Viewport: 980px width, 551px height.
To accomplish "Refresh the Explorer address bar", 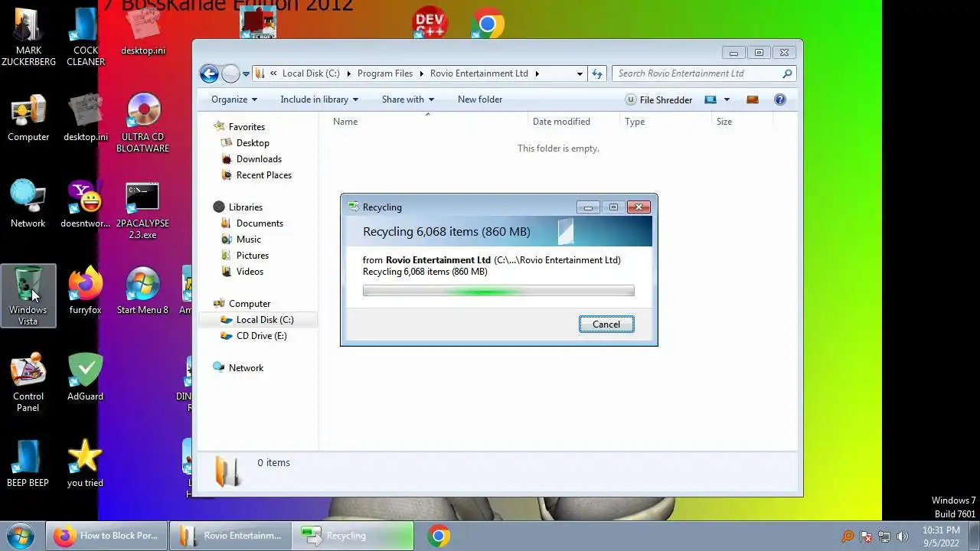I will (597, 73).
